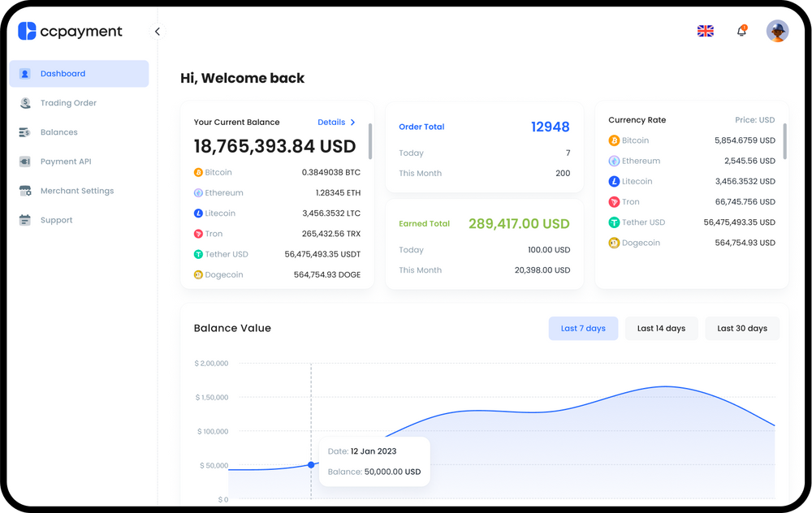Select the Last 7 days range
This screenshot has height=513, width=812.
pos(583,328)
